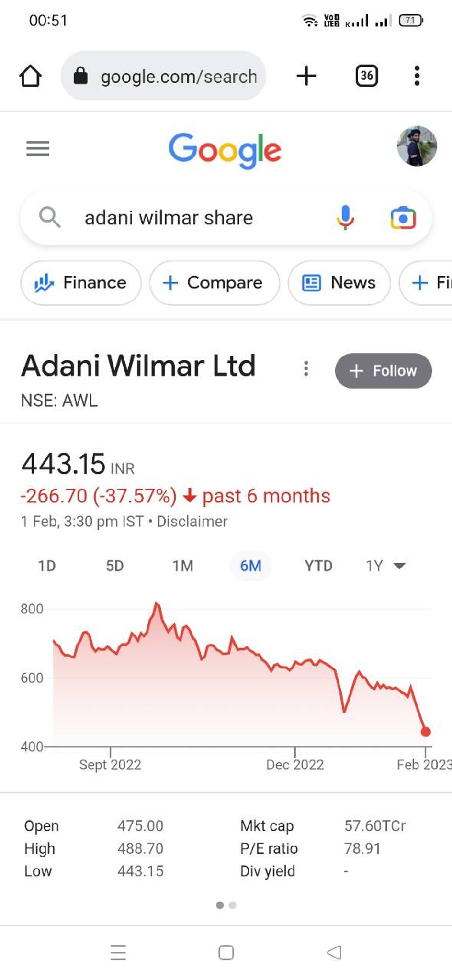Open the Finance chip
452x980 pixels.
point(81,283)
